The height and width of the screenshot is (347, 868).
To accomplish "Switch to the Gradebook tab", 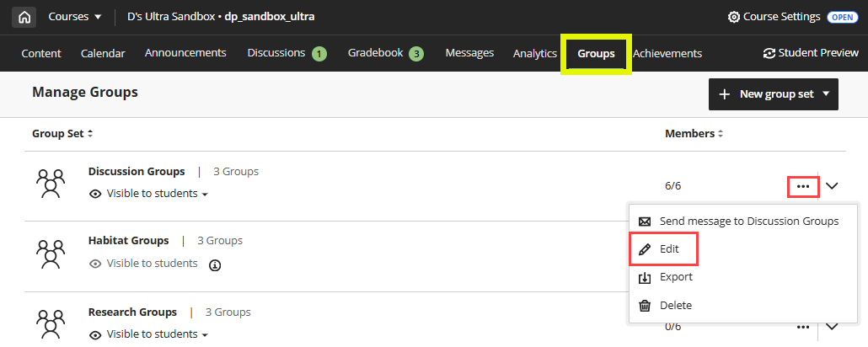I will 385,53.
